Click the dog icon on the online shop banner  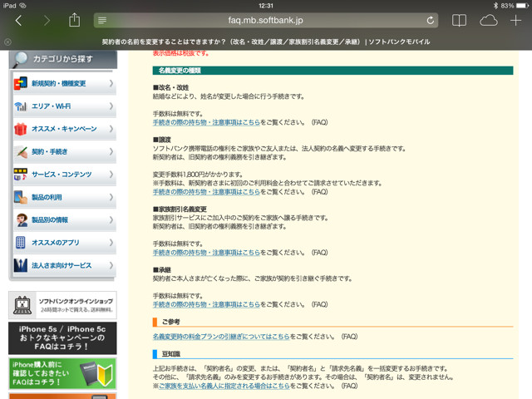coord(22,305)
